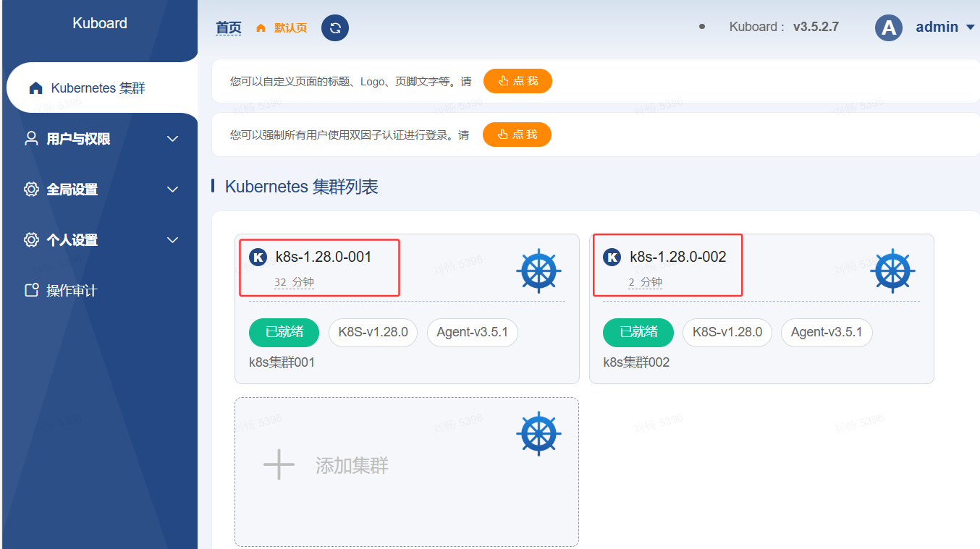Open the admin user dropdown arrow
This screenshot has width=980, height=549.
tap(971, 27)
